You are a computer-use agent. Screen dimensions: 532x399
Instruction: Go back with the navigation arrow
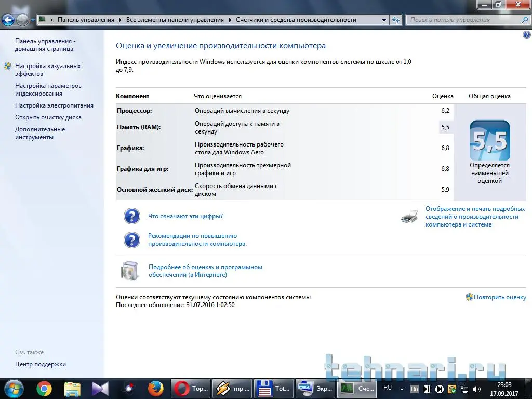tap(8, 20)
